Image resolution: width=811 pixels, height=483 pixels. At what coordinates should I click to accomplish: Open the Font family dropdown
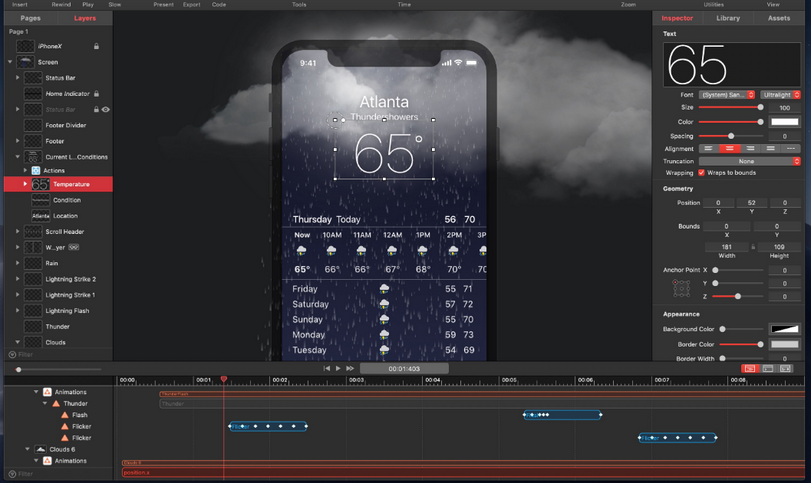point(727,95)
